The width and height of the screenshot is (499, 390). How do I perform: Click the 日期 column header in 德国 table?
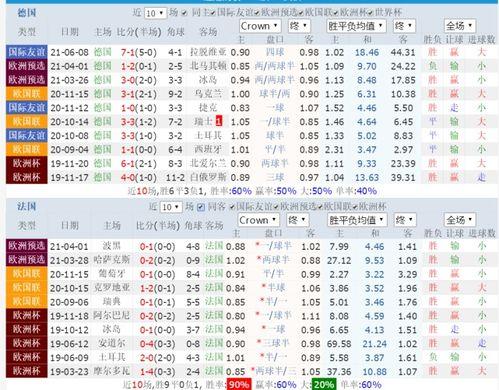[70, 32]
